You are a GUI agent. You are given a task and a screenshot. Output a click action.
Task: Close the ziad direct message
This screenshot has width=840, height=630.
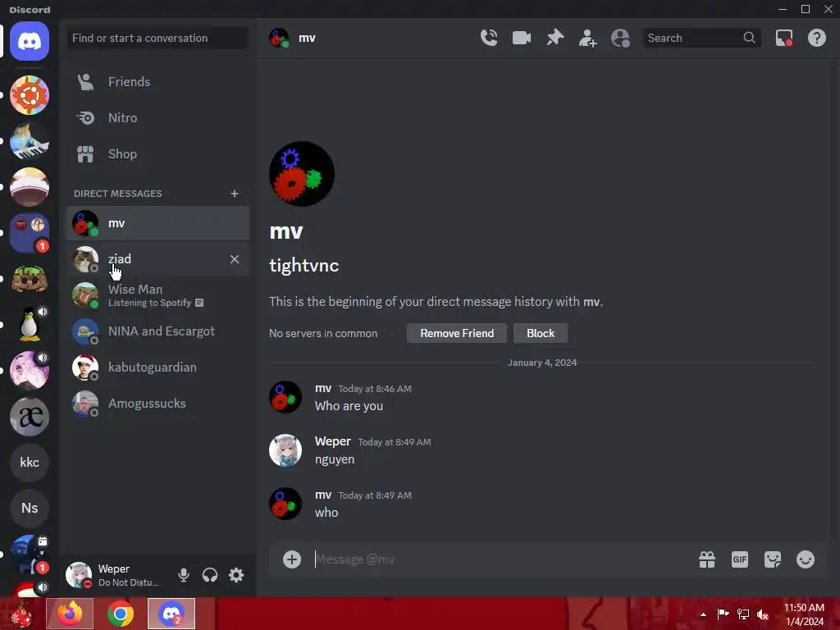[x=235, y=259]
